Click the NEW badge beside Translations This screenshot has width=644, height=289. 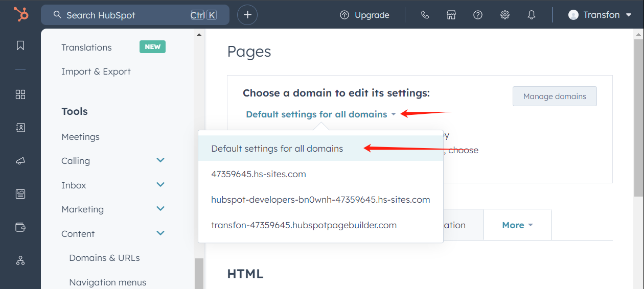pos(152,47)
